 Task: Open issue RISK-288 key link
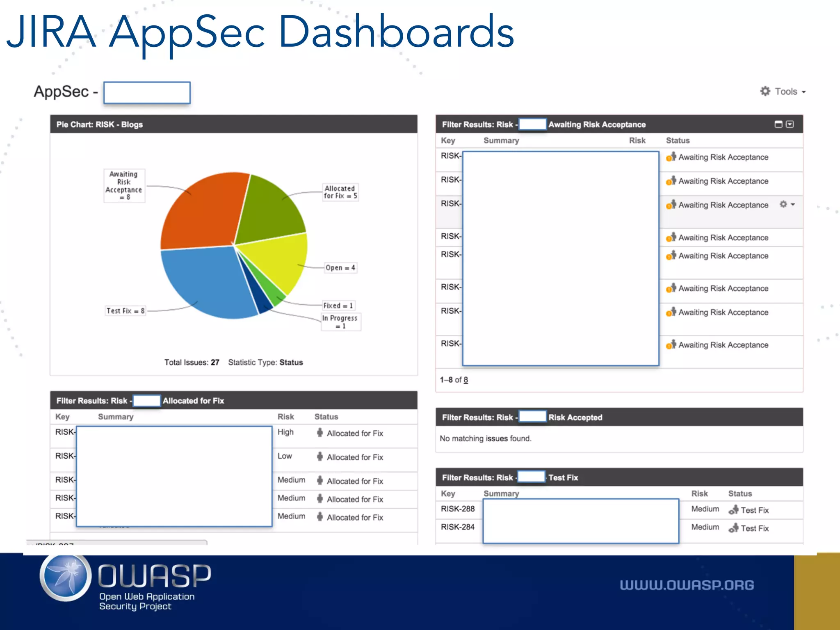[x=458, y=509]
